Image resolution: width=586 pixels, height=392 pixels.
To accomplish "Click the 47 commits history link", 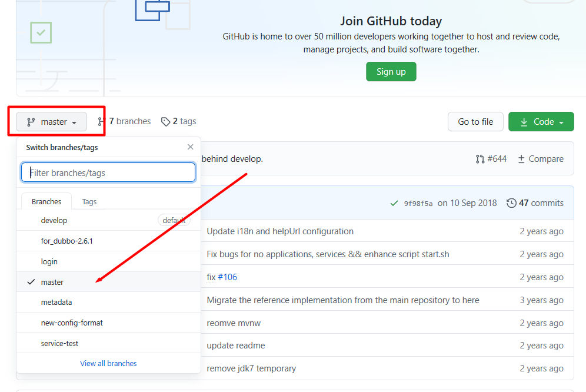I will pos(535,203).
